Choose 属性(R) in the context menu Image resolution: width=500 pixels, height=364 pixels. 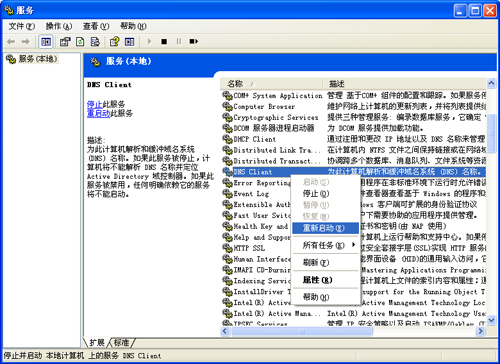326,280
